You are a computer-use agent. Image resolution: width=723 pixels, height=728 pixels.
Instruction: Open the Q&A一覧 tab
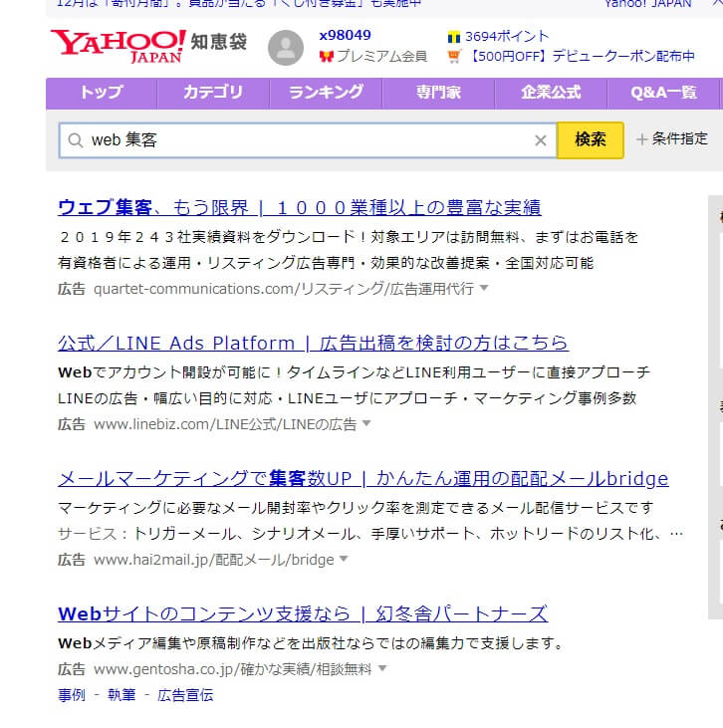663,94
